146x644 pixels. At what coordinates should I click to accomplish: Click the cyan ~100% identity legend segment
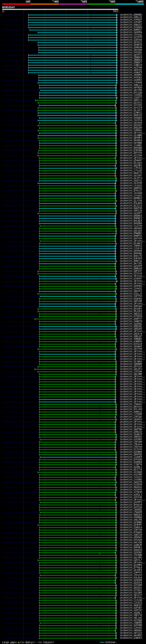click(130, 4)
